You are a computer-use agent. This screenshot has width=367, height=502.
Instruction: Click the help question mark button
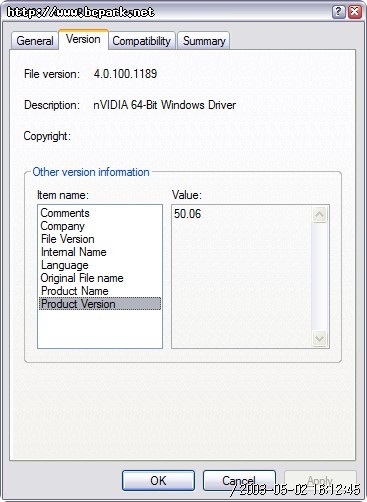point(338,12)
